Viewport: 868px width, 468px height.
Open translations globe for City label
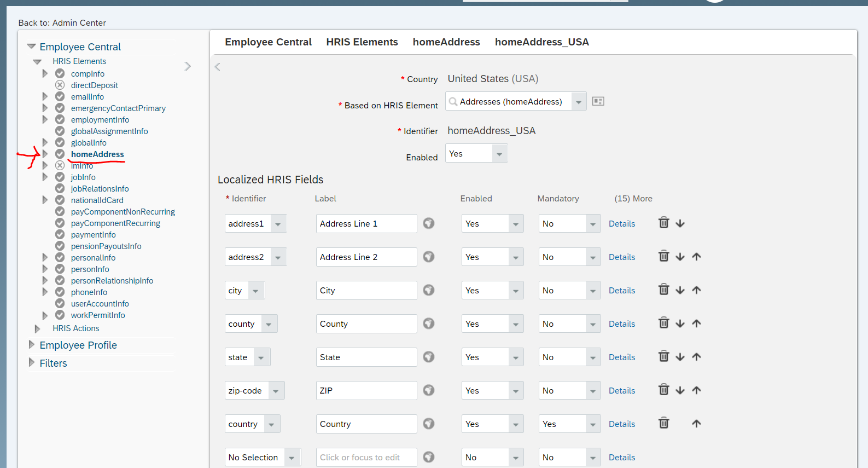click(x=429, y=290)
